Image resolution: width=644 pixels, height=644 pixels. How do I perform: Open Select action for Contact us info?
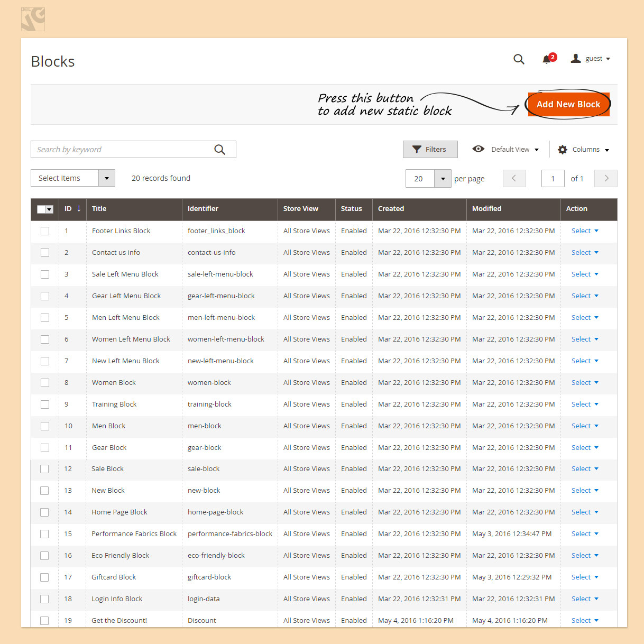click(585, 253)
